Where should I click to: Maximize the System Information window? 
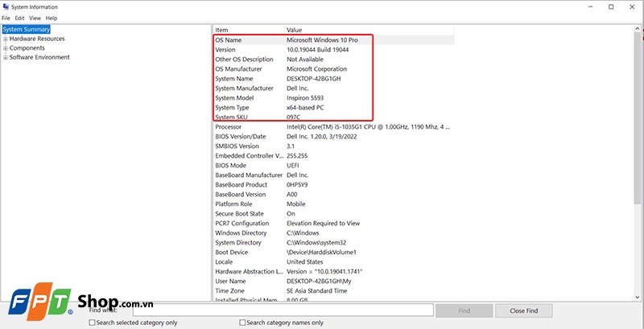pyautogui.click(x=611, y=6)
